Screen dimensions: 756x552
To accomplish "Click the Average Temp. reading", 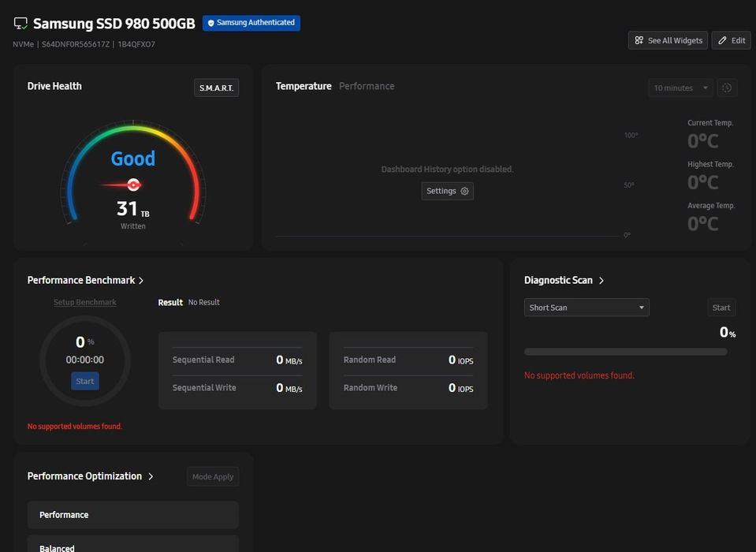I will [x=703, y=224].
